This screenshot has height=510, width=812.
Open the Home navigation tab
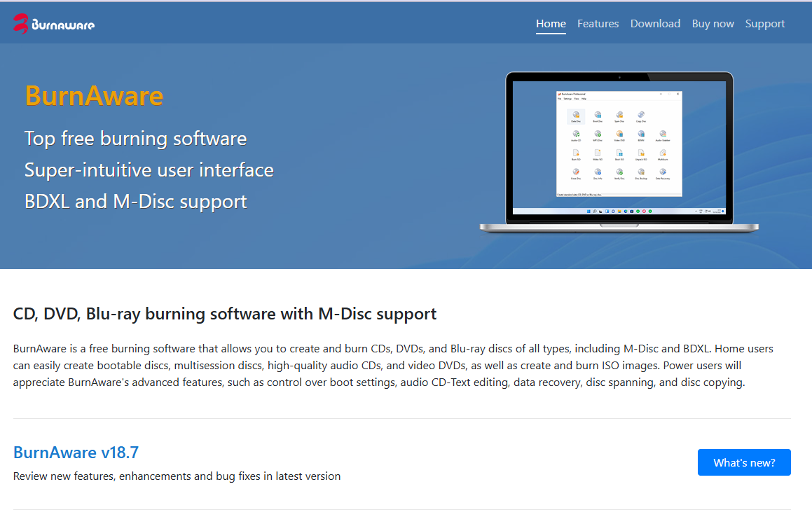pos(551,24)
